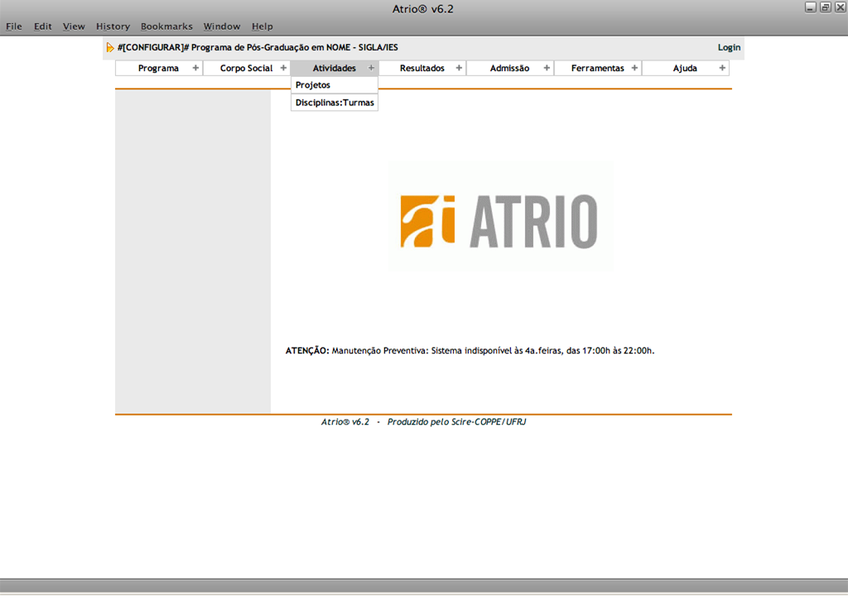Select Projetos from the Atividades submenu
Image resolution: width=848 pixels, height=616 pixels.
tap(313, 85)
